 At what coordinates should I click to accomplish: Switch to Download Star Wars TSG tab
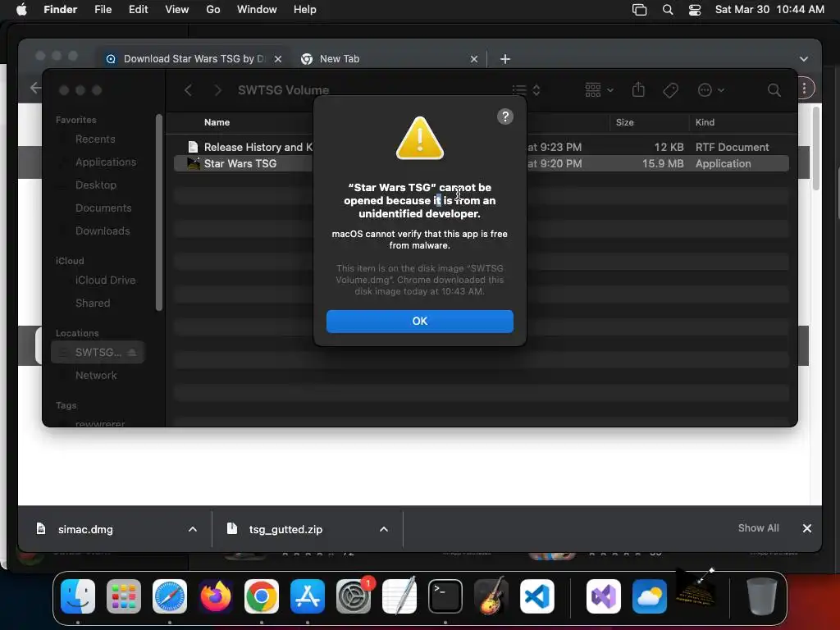point(193,59)
